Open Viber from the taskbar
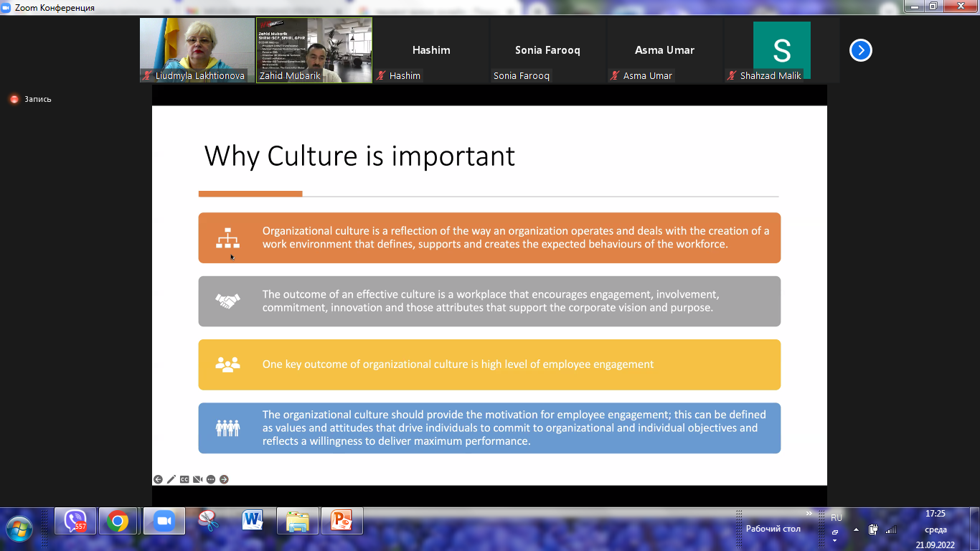 click(x=75, y=521)
